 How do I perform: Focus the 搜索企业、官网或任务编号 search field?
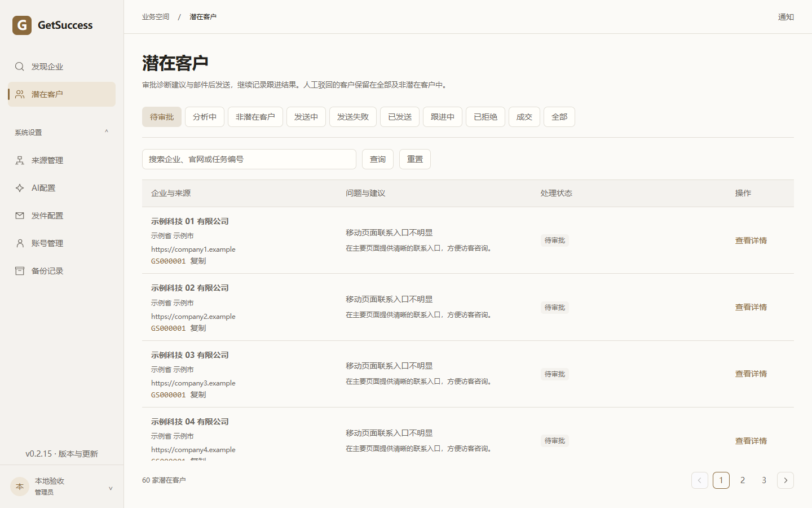tap(249, 159)
